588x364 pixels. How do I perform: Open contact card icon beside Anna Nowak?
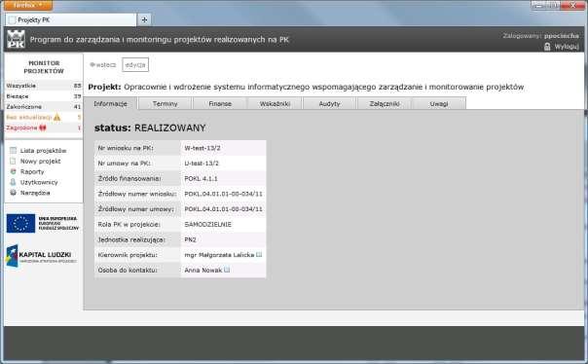(227, 270)
